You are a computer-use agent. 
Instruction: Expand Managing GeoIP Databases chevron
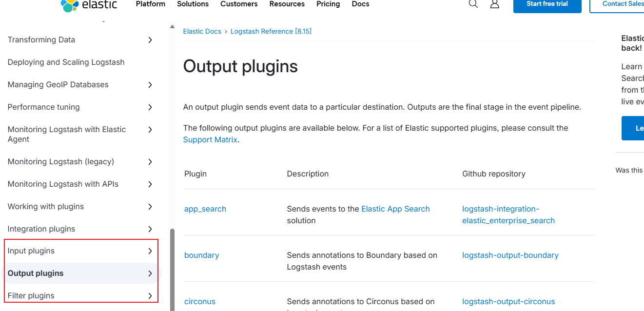pos(150,85)
